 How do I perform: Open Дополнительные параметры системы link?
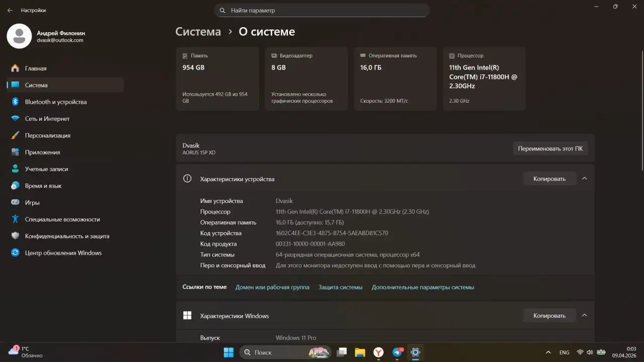click(x=423, y=287)
